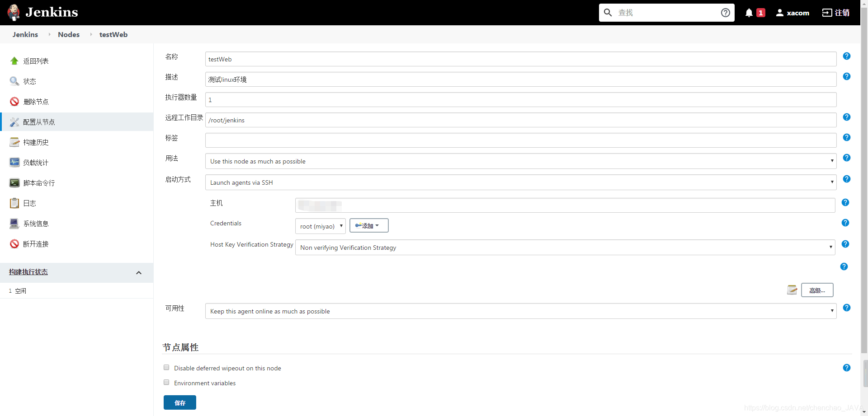Open the 启动方式 launch method dropdown
This screenshot has width=868, height=416.
pos(521,182)
